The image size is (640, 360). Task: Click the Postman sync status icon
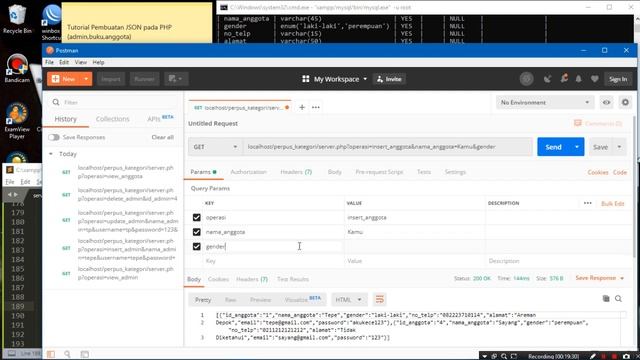pos(527,79)
